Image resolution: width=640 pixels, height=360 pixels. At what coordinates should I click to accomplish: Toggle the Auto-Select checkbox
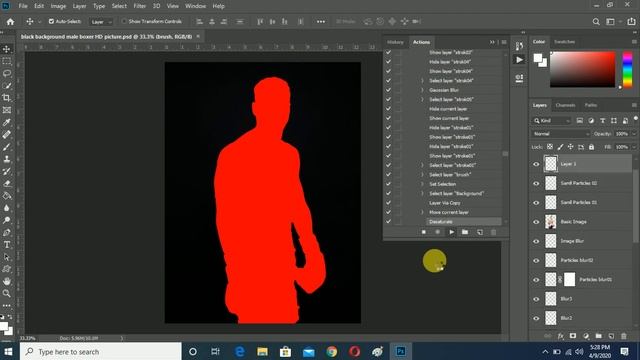[x=51, y=21]
